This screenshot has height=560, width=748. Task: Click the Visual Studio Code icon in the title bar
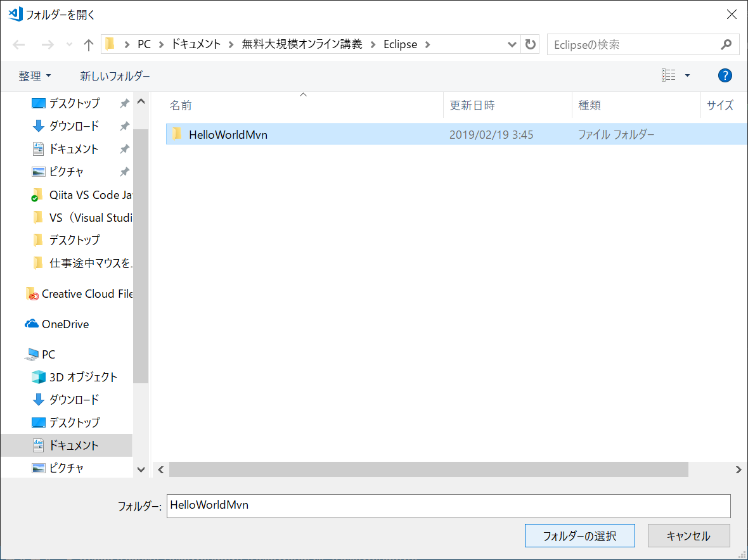[15, 14]
